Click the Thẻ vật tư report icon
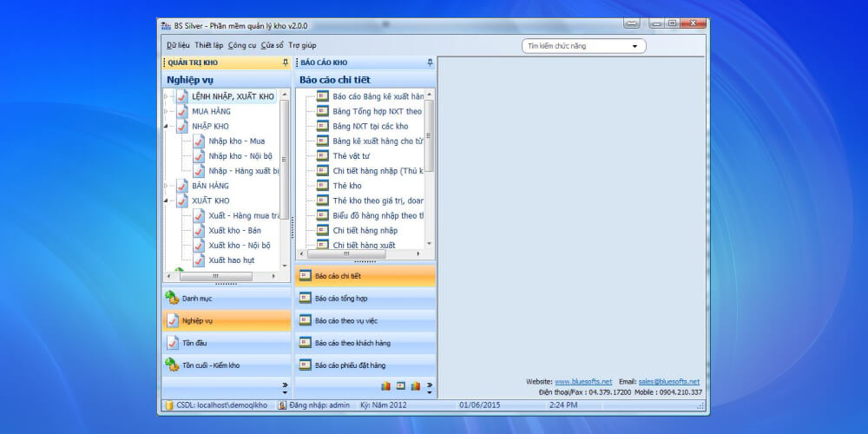868x434 pixels. [323, 156]
